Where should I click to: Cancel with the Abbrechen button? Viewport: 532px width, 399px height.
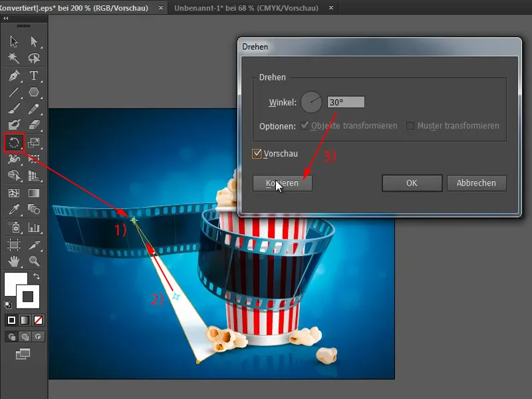pyautogui.click(x=476, y=183)
